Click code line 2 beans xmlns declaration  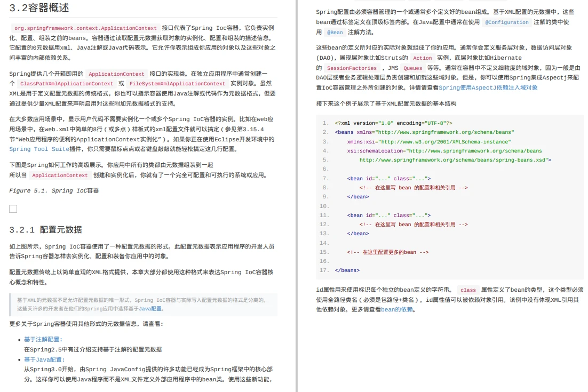[x=424, y=132]
